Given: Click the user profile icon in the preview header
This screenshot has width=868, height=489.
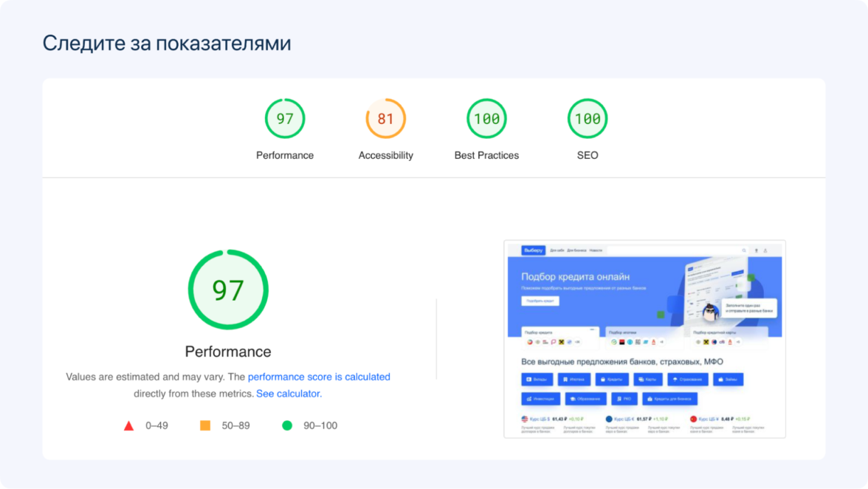Looking at the screenshot, I should click(765, 250).
